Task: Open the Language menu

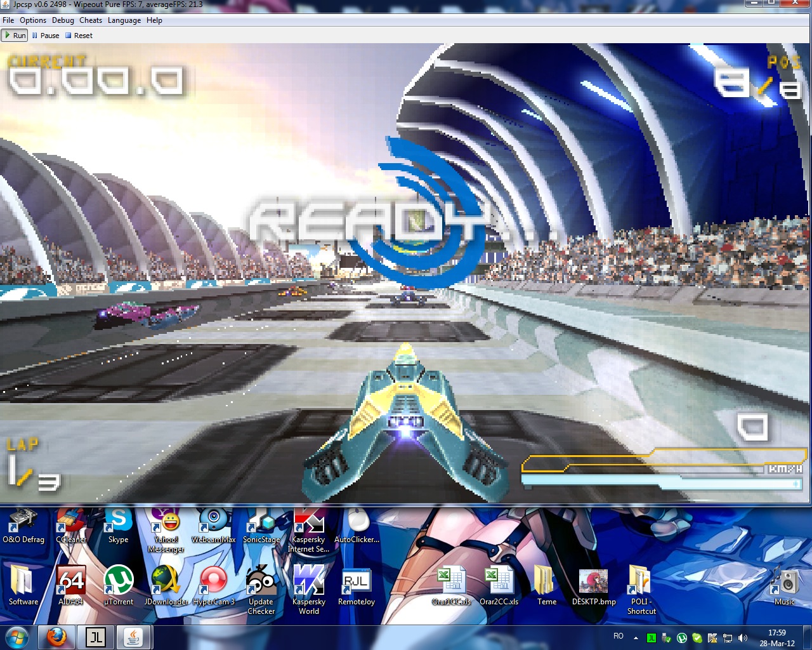Action: (124, 20)
